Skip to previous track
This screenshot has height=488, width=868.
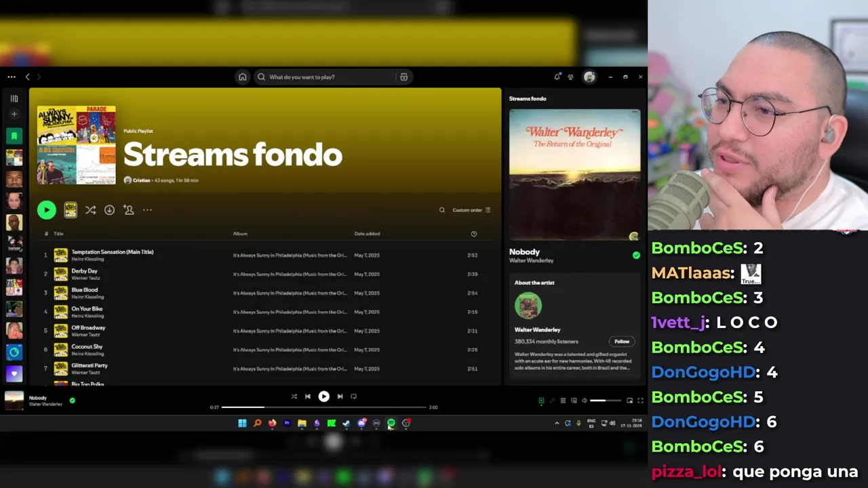coord(308,396)
